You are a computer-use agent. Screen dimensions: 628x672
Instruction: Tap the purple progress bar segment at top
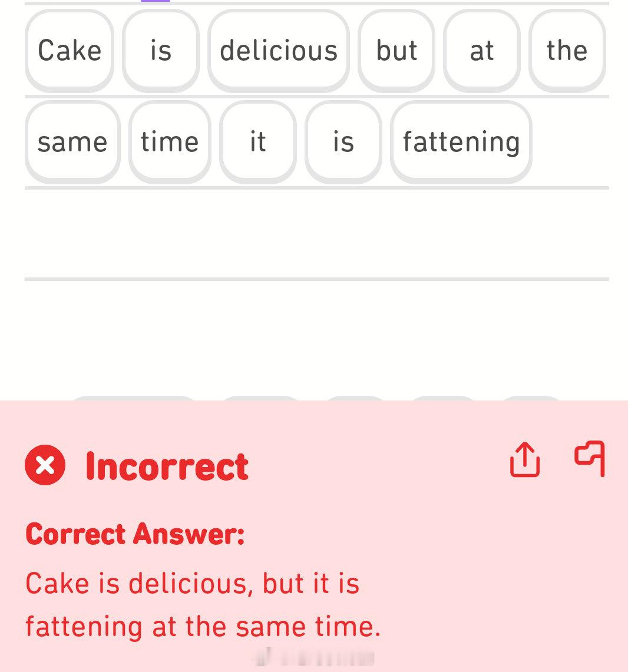[x=155, y=1]
